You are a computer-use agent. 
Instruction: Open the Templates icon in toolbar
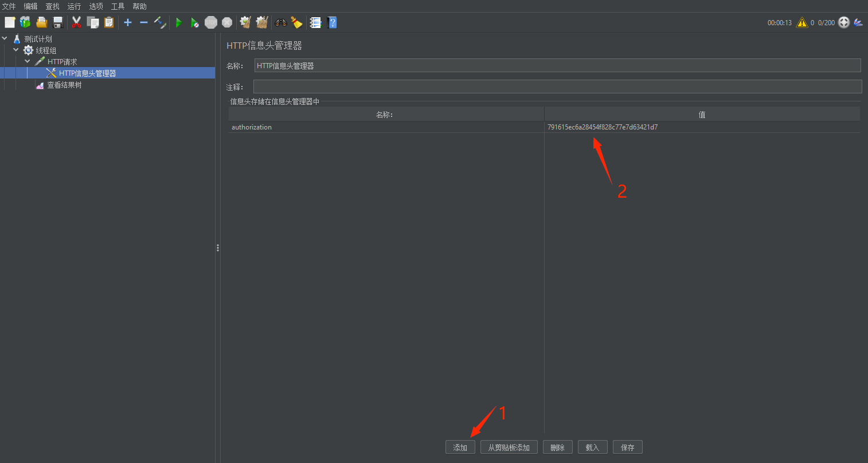25,22
